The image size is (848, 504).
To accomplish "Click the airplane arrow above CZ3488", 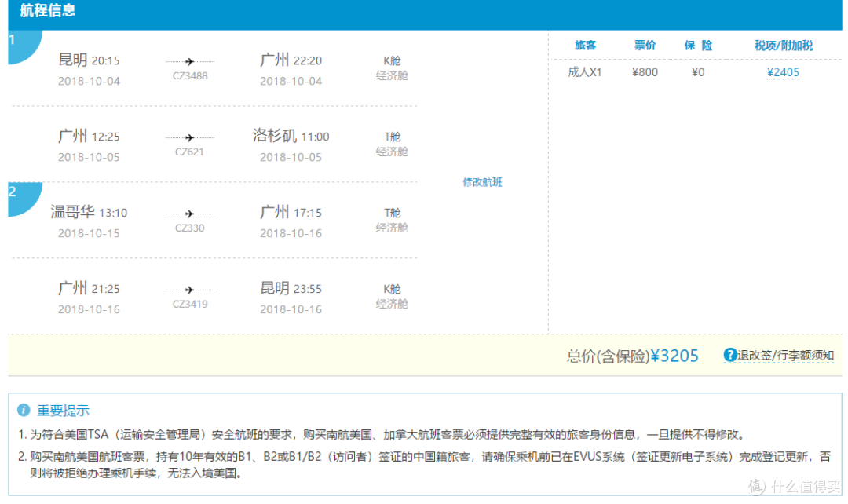I will 189,62.
